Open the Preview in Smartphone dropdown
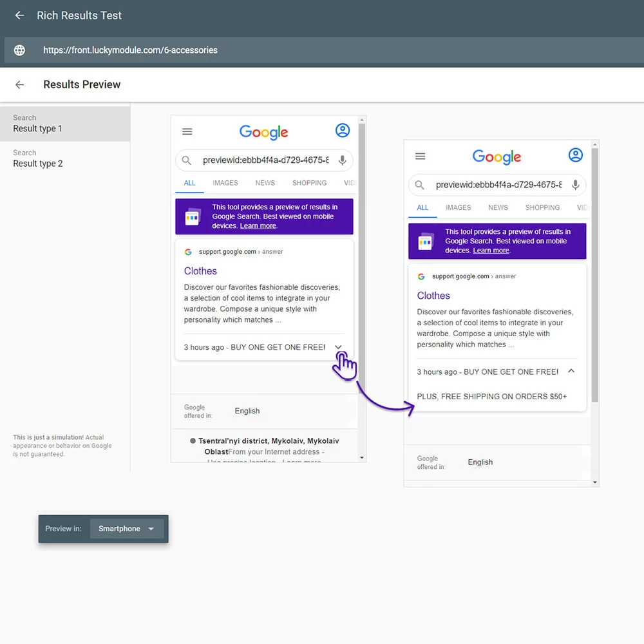 tap(126, 529)
